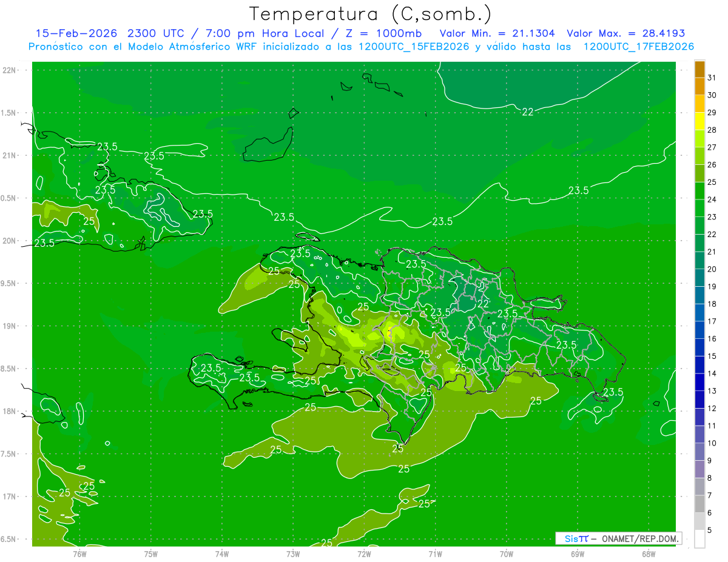Click the legend band between 25 and 26

coord(699,173)
